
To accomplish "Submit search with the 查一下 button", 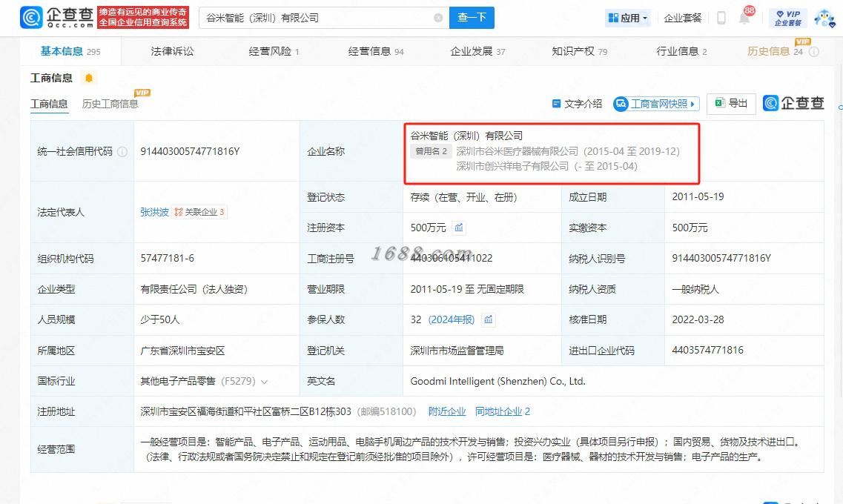I will click(x=472, y=18).
